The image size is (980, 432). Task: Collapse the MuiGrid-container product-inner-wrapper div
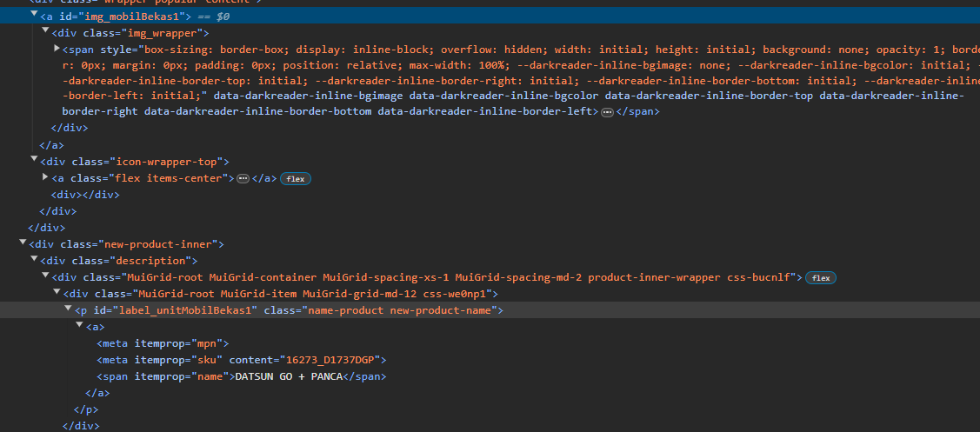coord(45,276)
